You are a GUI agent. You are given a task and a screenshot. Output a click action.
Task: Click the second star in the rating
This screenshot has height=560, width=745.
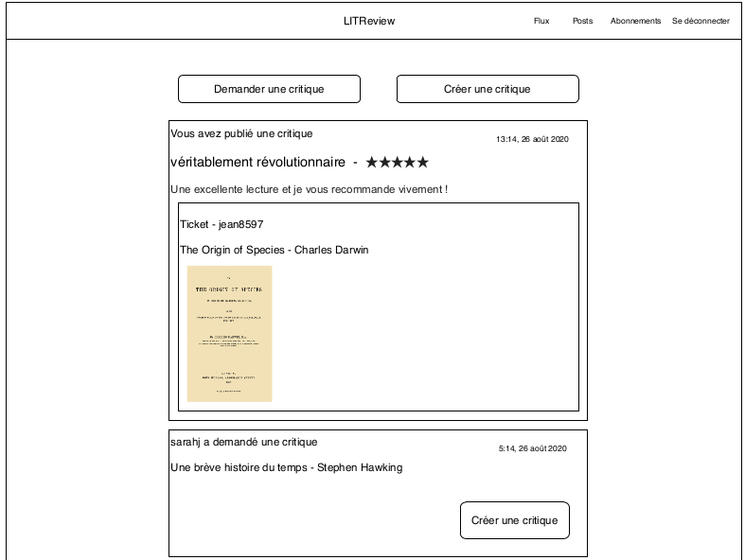[384, 163]
